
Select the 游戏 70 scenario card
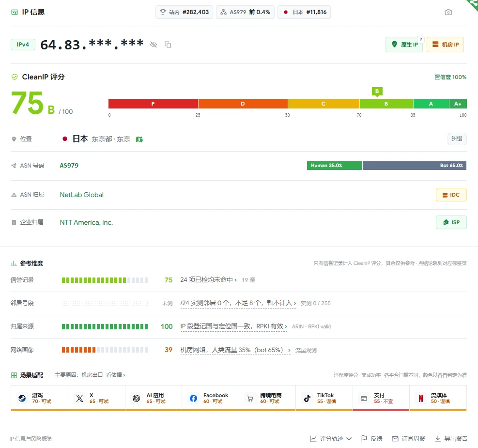(39, 398)
